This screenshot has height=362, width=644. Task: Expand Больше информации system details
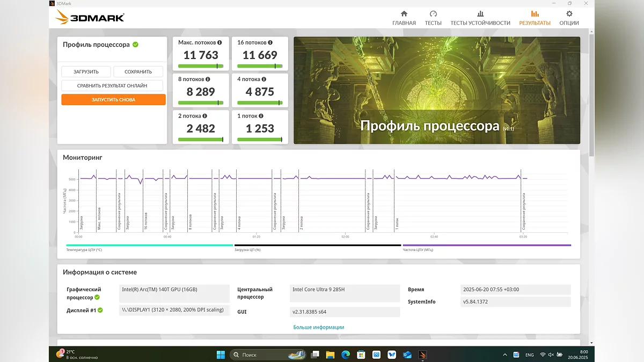pyautogui.click(x=318, y=327)
